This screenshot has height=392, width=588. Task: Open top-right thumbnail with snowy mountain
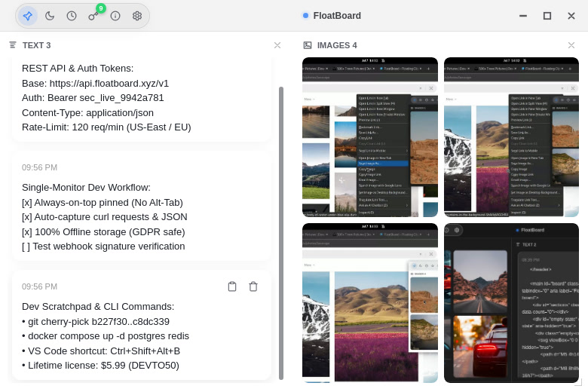pos(511,137)
